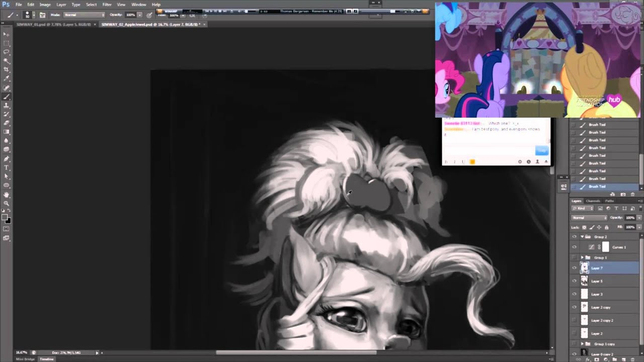
Task: Activate the Hand tool
Action: point(7,195)
